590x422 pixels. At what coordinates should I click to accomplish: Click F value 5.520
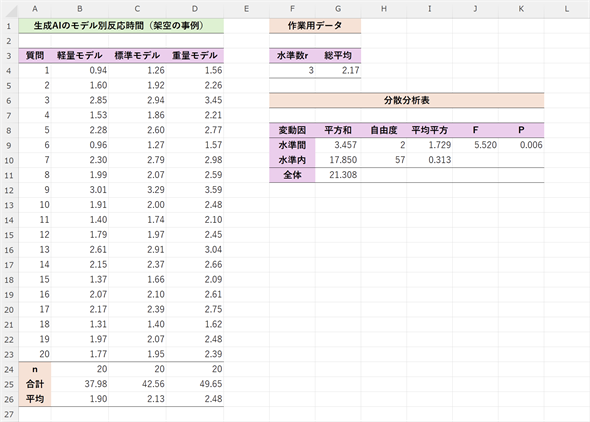pyautogui.click(x=476, y=145)
